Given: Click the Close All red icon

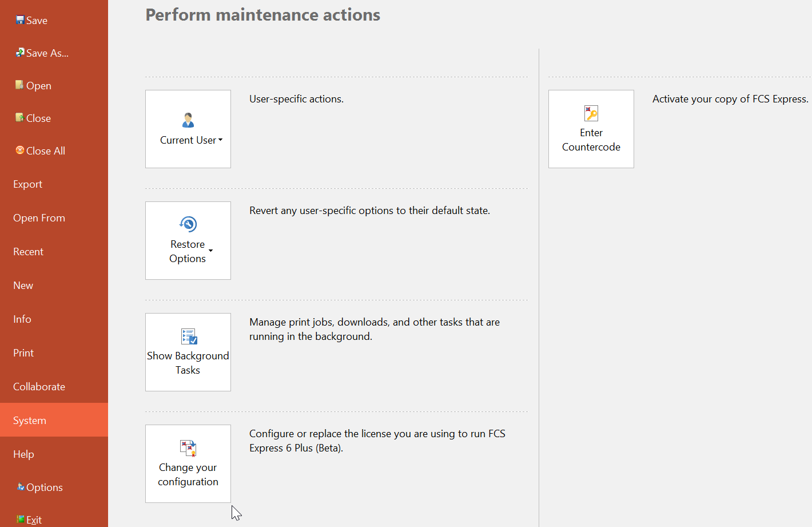Looking at the screenshot, I should click(x=20, y=150).
